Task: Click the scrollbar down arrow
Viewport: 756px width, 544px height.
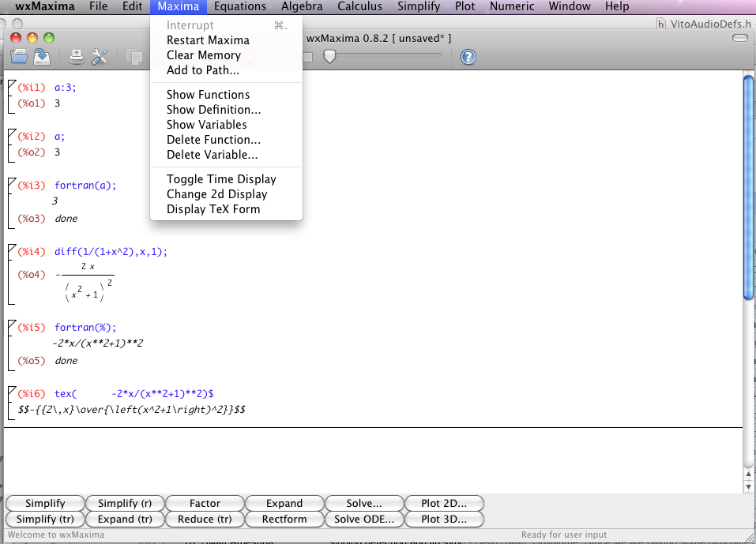Action: pyautogui.click(x=748, y=486)
